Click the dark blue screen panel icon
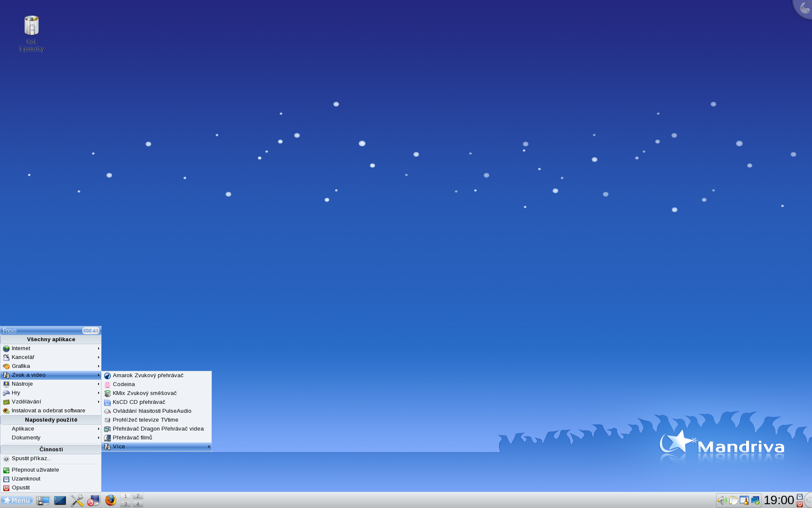Viewport: 812px width, 508px height. [60, 500]
